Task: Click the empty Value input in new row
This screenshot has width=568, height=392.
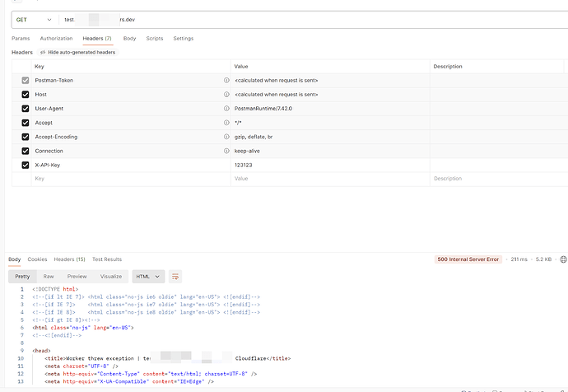Action: 330,179
